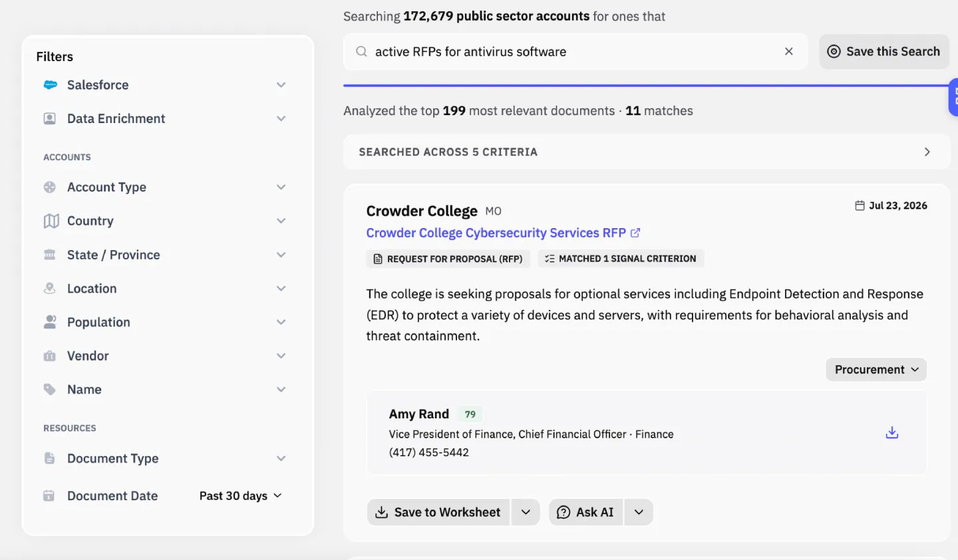
Task: Click the ACCOUNTS section label
Action: tap(67, 157)
